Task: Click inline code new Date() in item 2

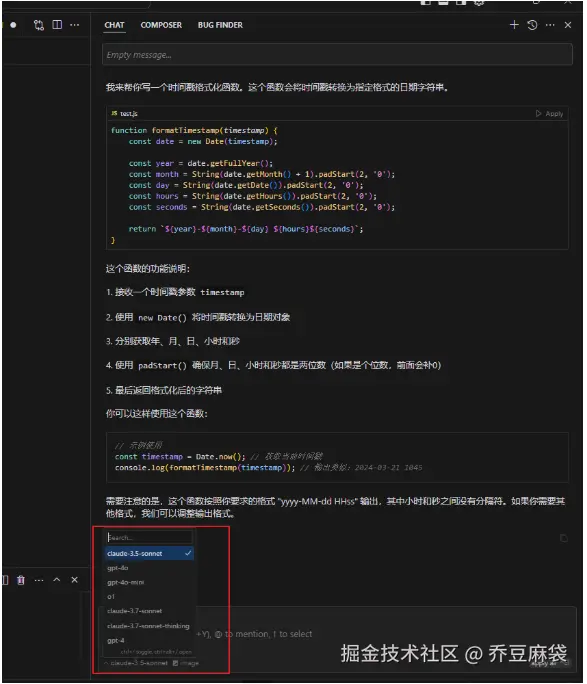Action: pyautogui.click(x=162, y=318)
